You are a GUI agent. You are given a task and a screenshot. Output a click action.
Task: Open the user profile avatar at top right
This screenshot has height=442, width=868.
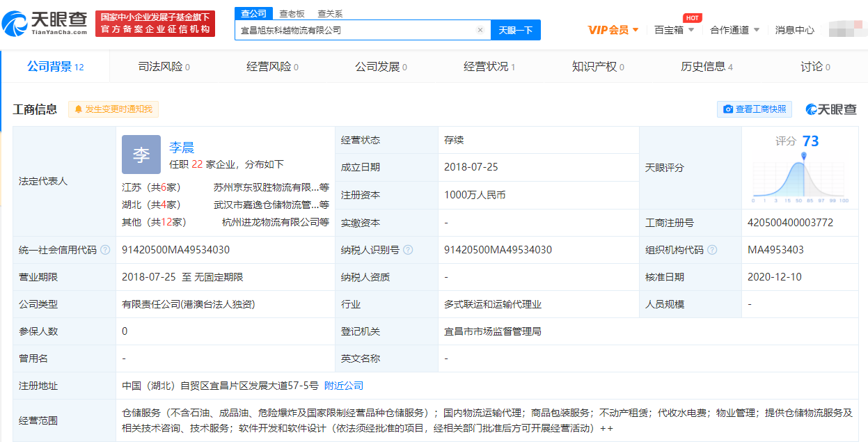[x=846, y=29]
